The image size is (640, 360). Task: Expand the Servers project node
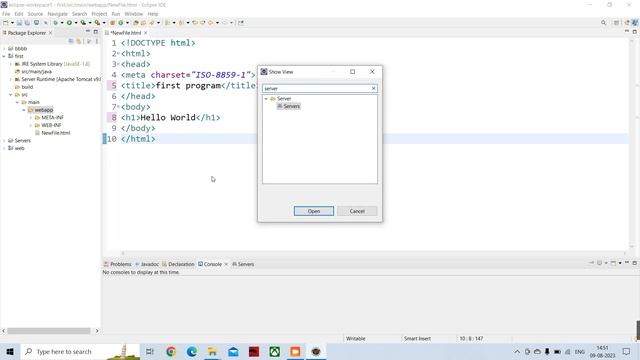point(4,140)
